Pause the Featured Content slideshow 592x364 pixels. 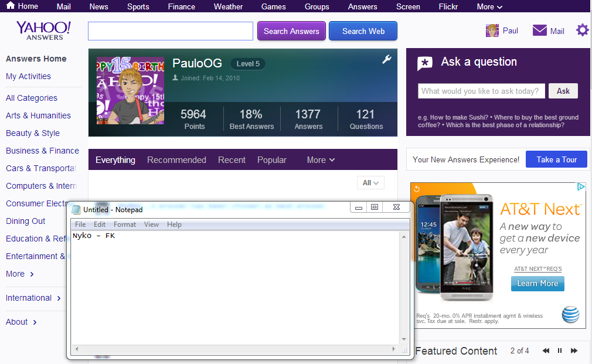pyautogui.click(x=560, y=351)
